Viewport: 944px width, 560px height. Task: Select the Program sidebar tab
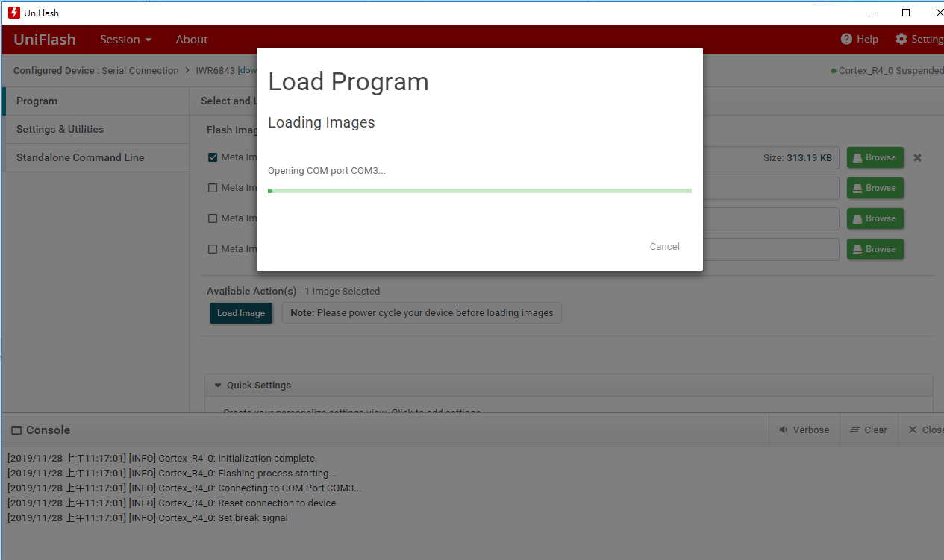[96, 101]
